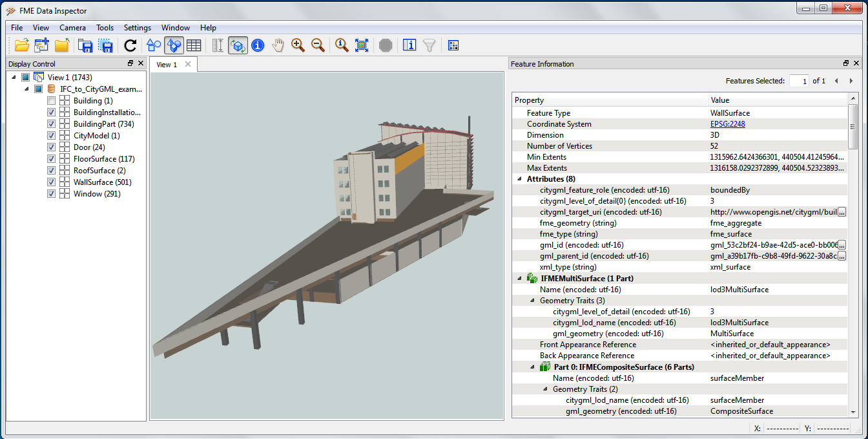Uncheck the BuildingInstallation layer checkbox
868x439 pixels.
[x=52, y=112]
